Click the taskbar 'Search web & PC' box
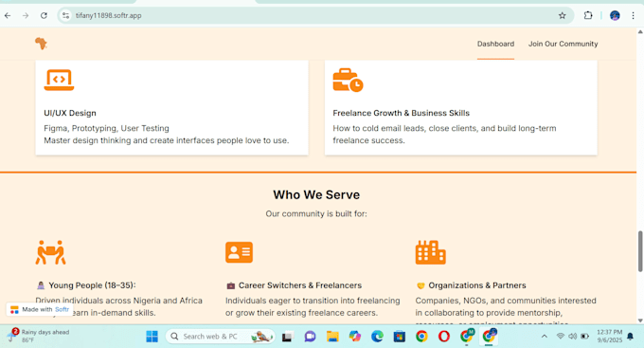 point(220,337)
